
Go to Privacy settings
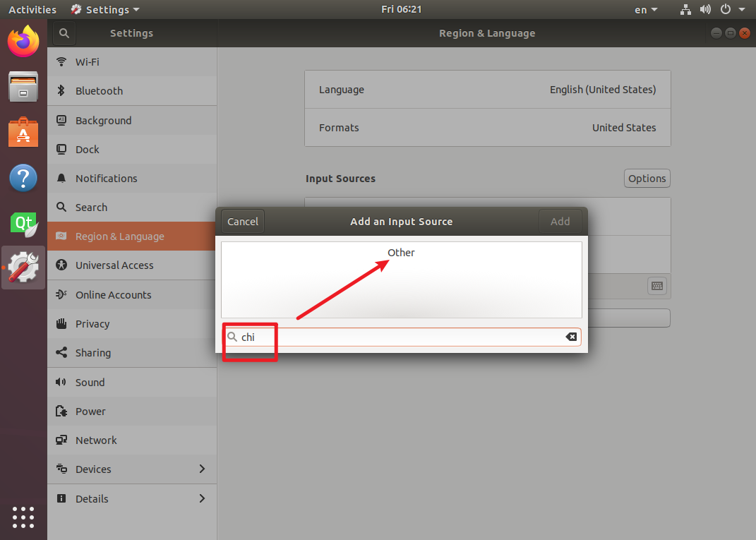(x=132, y=324)
